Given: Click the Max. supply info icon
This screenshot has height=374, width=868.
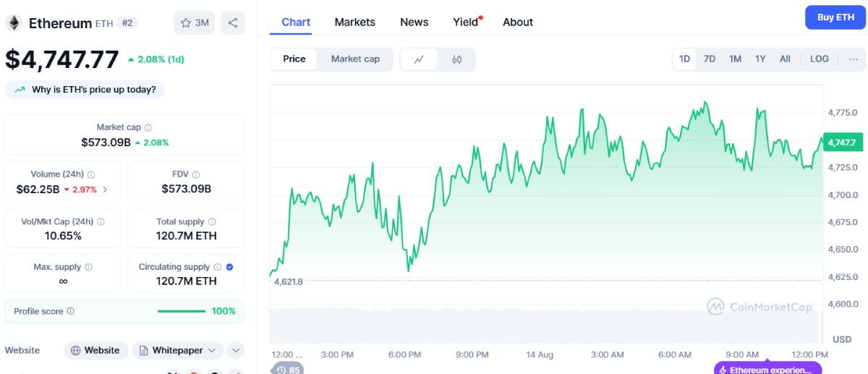Looking at the screenshot, I should pos(88,267).
